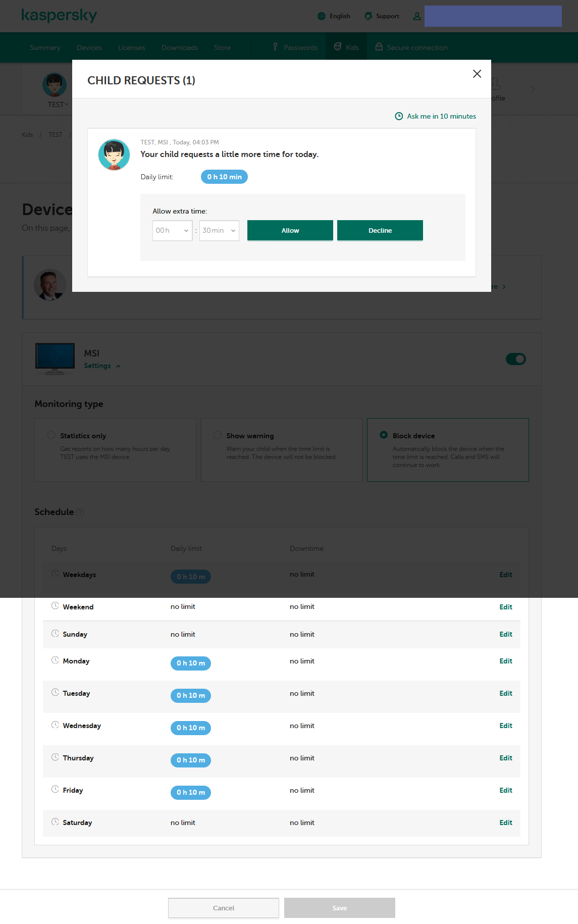Click the user account icon
Viewport: 578px width, 924px height.
[417, 16]
